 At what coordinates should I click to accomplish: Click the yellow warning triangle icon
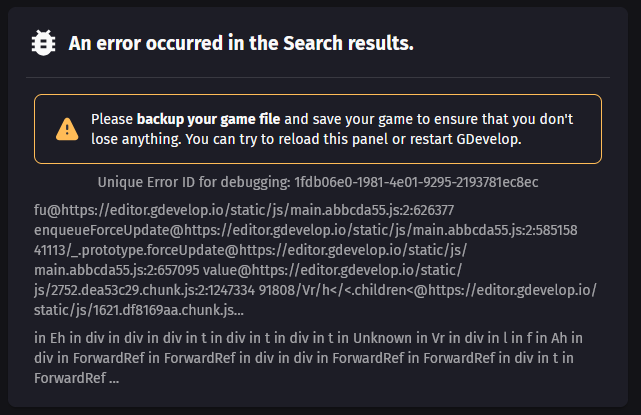[67, 129]
